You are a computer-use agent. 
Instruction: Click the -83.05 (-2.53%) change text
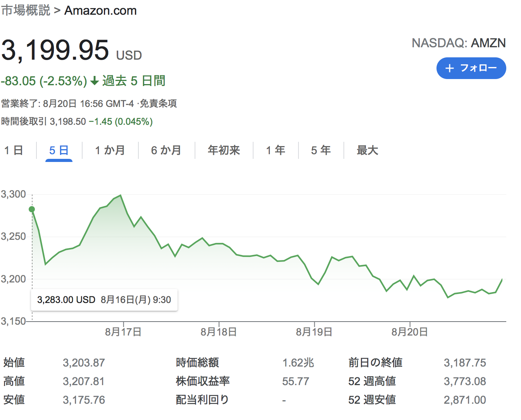(x=44, y=81)
